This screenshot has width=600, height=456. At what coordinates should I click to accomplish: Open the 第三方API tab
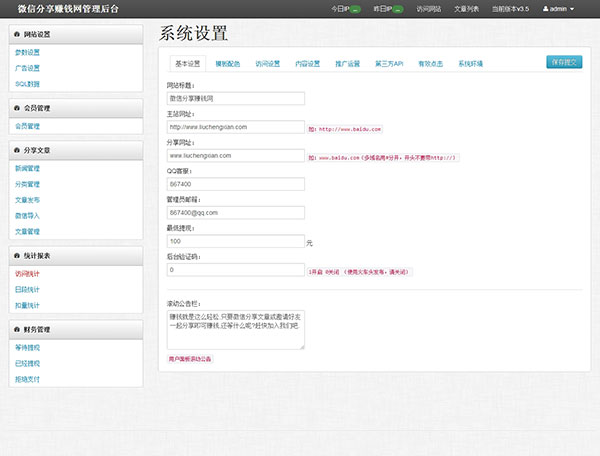coord(389,63)
